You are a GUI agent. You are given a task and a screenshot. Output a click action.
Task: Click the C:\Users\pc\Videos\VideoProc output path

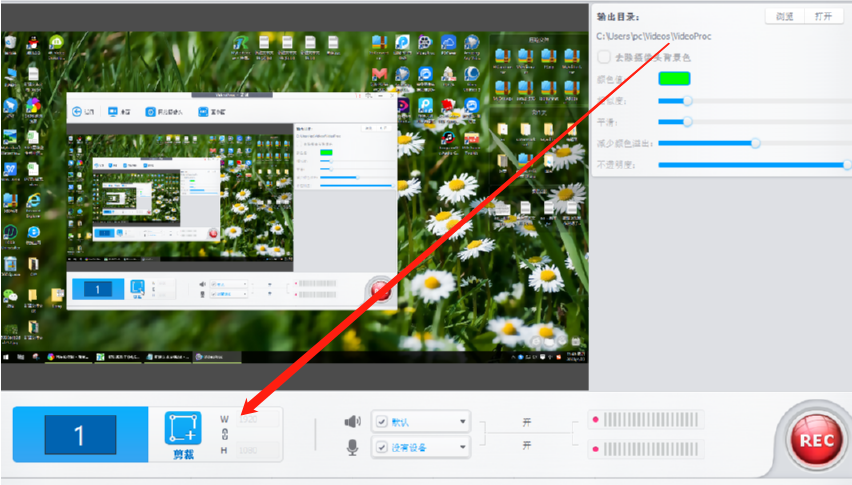654,36
